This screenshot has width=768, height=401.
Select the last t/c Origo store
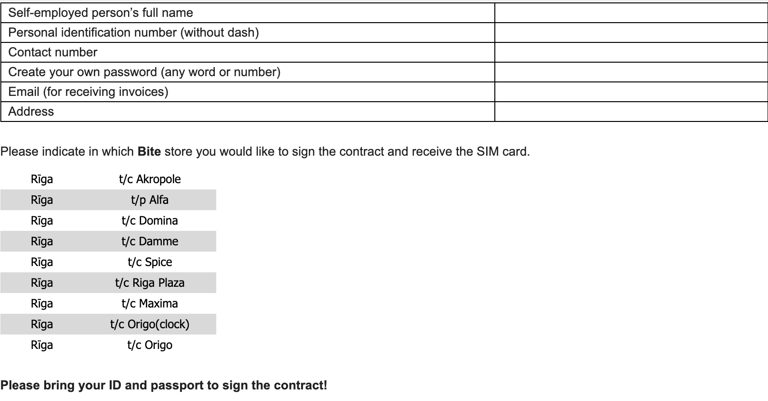[108, 345]
